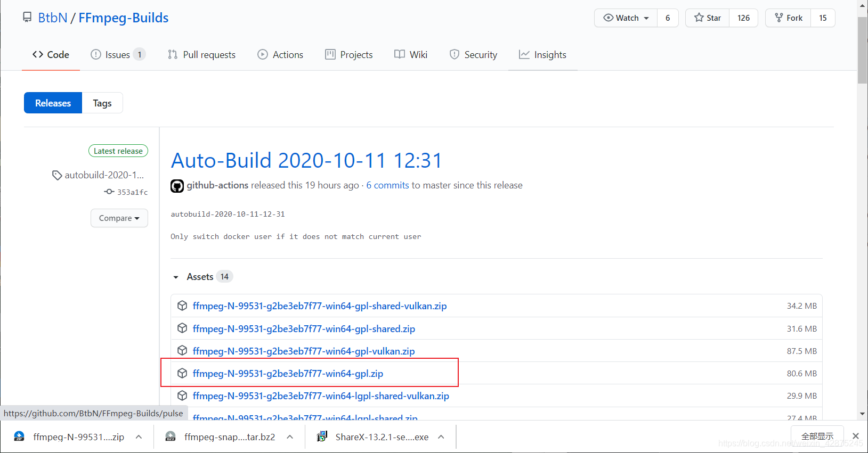Click the 34.2 MB size text
The height and width of the screenshot is (453, 868).
[x=802, y=306]
